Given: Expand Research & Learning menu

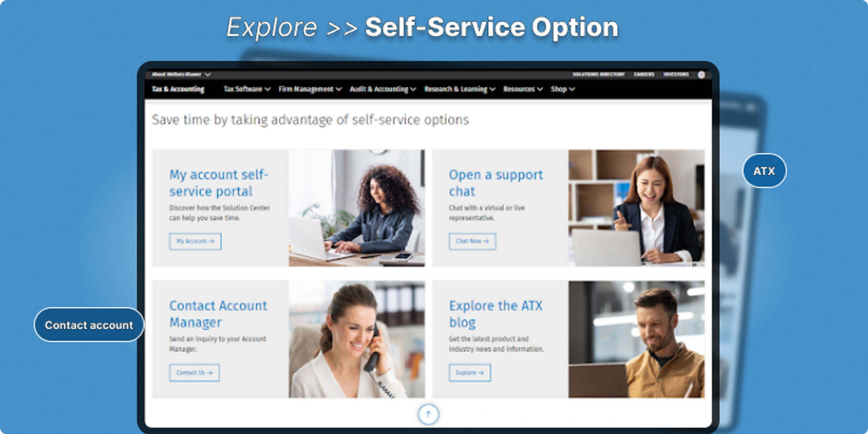Looking at the screenshot, I should tap(460, 89).
